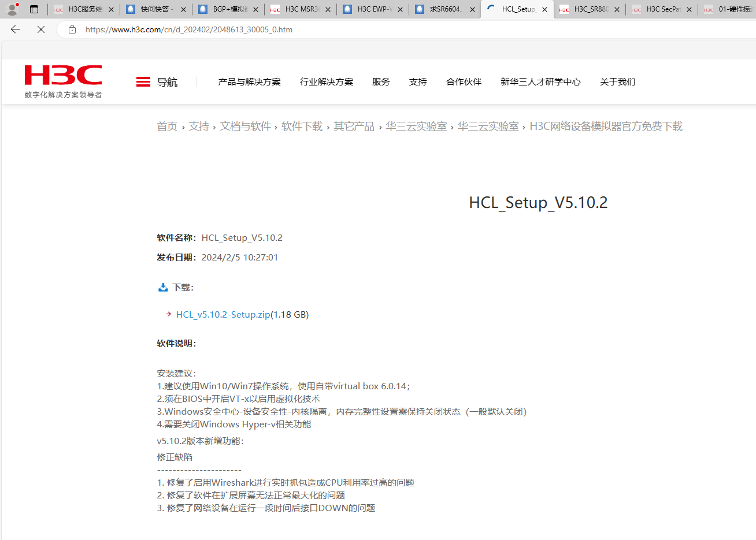Stop page loading with the X button
Viewport: 756px width, 540px height.
coord(41,29)
